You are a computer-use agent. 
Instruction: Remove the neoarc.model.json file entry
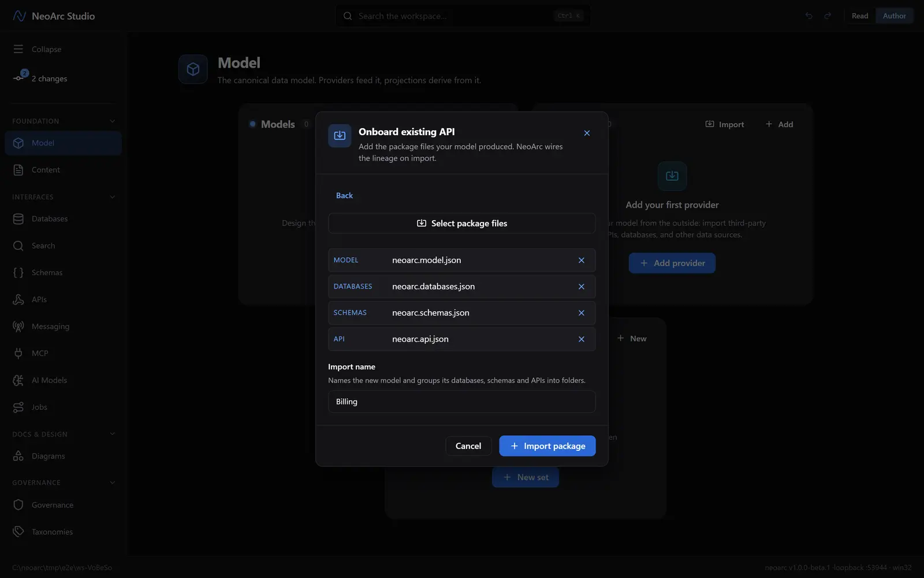[582, 260]
